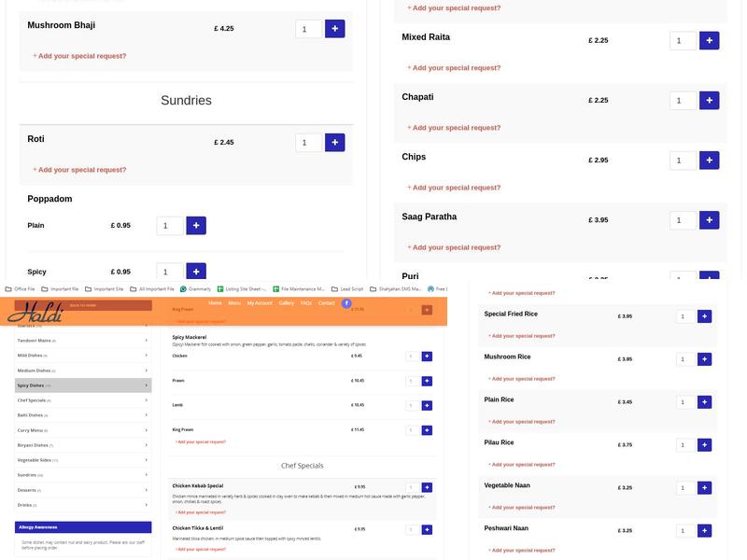Add Saag Paratha with the plus button
Screen dimensions: 747x560
709,220
